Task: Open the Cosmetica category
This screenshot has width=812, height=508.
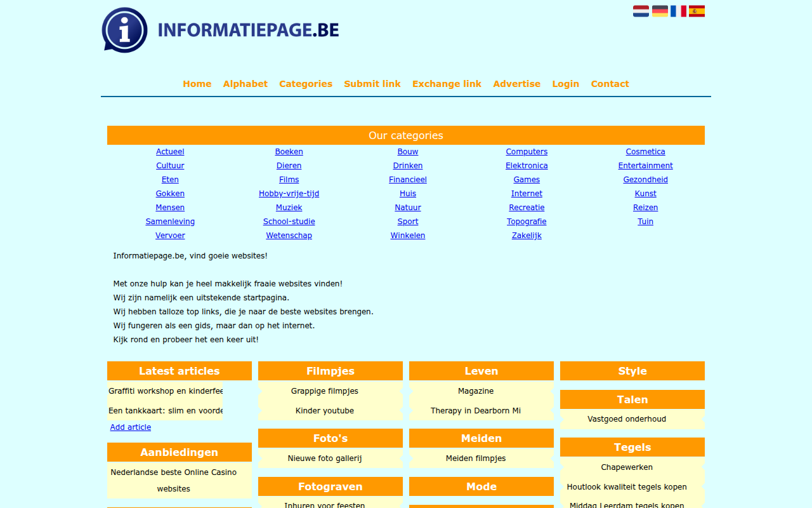Action: pyautogui.click(x=646, y=152)
